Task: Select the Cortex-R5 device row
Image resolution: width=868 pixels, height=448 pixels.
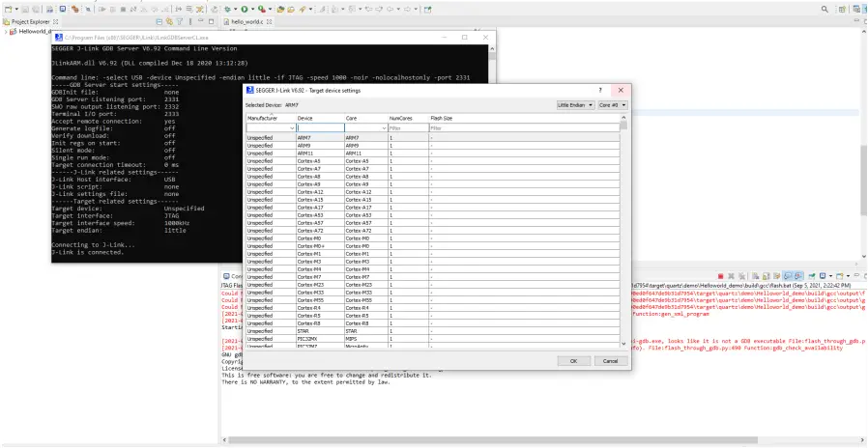Action: (x=433, y=316)
